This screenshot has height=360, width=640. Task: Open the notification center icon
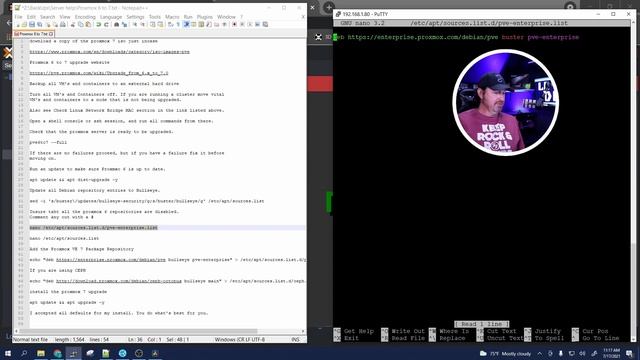click(x=629, y=353)
